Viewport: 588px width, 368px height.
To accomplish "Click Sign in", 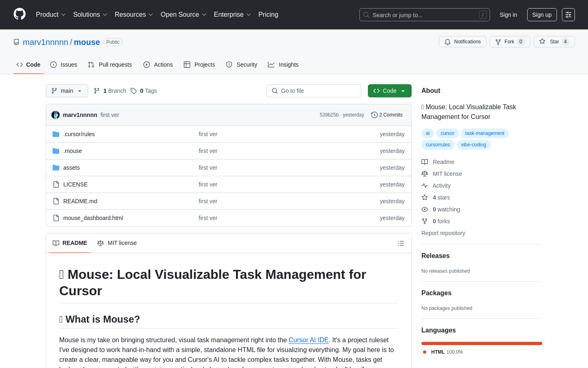I will coord(508,15).
